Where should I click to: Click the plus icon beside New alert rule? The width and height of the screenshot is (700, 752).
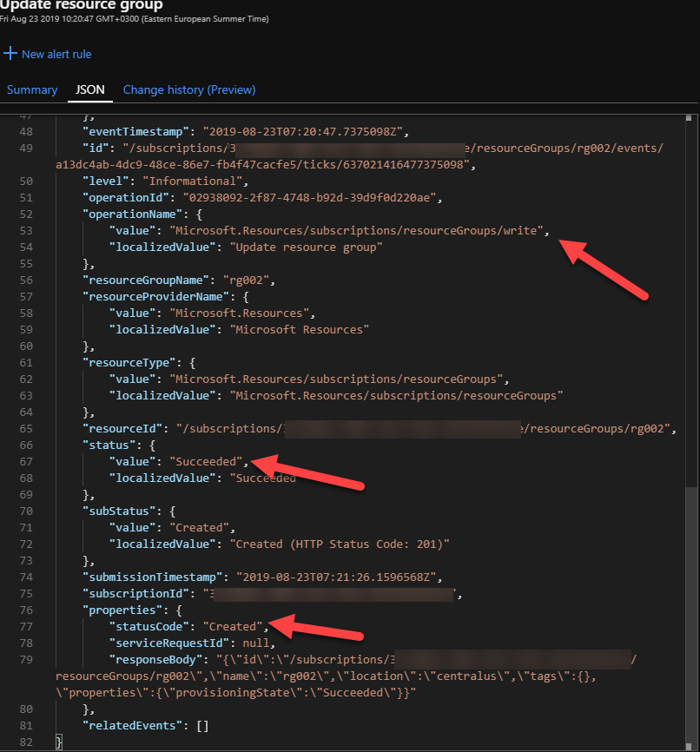coord(10,54)
